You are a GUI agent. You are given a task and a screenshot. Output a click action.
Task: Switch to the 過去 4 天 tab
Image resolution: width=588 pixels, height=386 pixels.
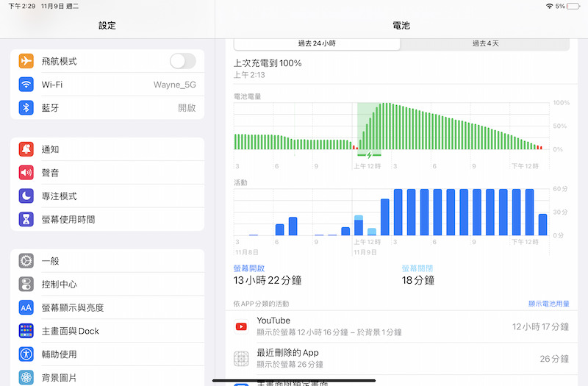[x=485, y=43]
